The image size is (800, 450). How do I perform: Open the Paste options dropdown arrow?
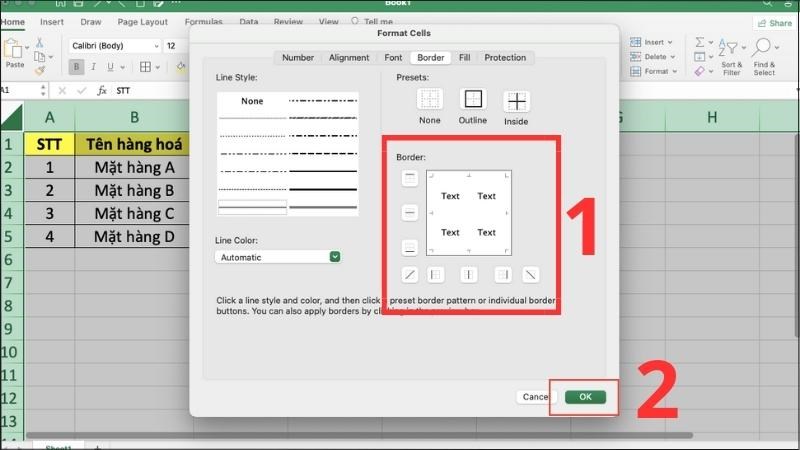pyautogui.click(x=27, y=48)
